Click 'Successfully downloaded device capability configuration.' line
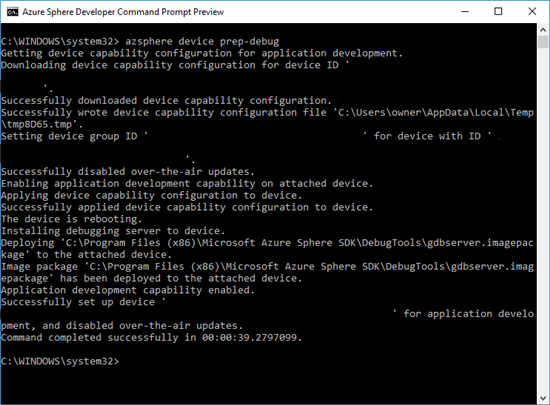The image size is (550, 405). [x=166, y=101]
